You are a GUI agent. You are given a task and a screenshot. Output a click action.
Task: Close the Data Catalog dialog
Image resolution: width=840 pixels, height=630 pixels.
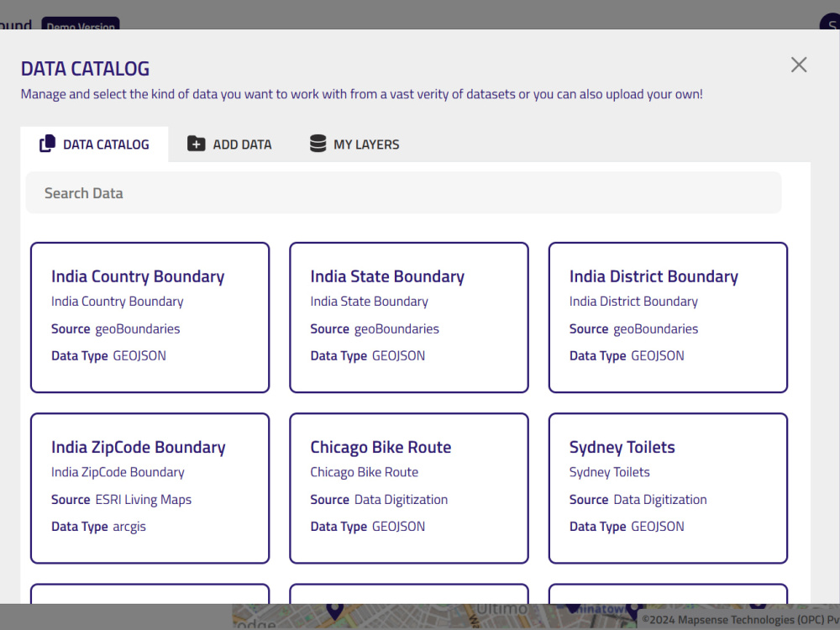(799, 65)
